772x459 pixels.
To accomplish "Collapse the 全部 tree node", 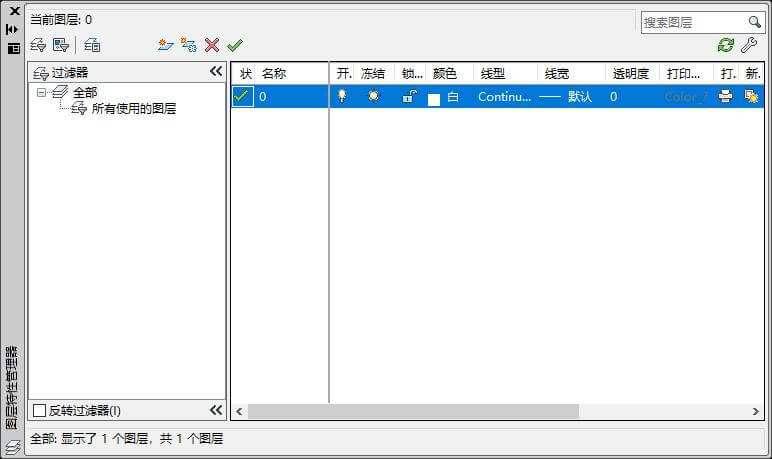I will coord(41,92).
